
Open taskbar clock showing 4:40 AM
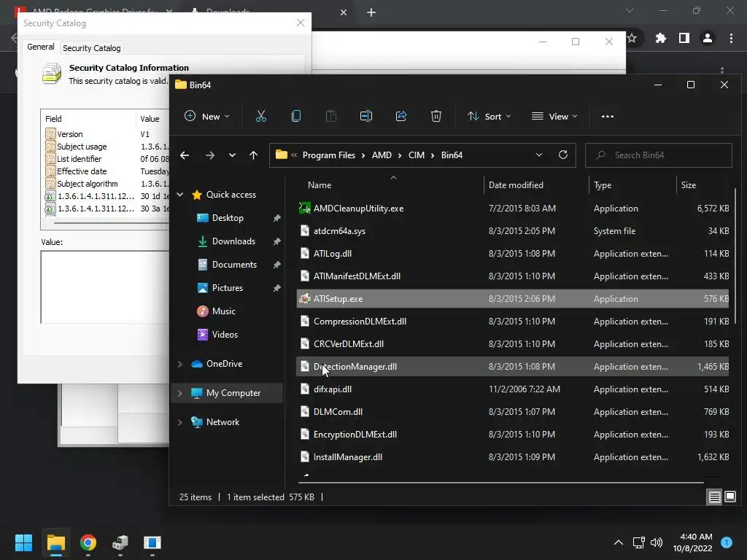[x=692, y=542]
